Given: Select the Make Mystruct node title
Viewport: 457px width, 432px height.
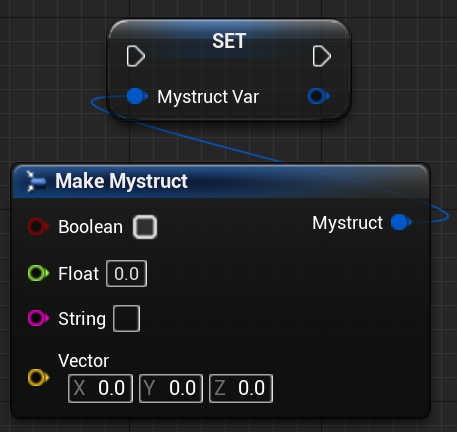Looking at the screenshot, I should tap(121, 181).
